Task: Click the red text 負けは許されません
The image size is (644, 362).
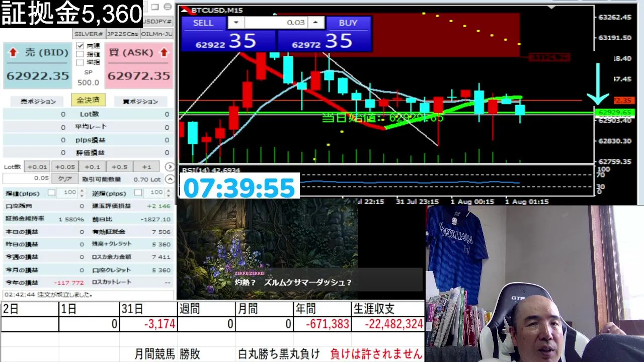Action: 376,354
